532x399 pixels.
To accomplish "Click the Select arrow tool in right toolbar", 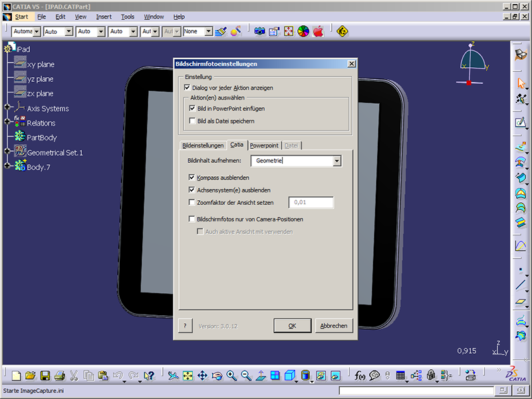I will point(521,83).
